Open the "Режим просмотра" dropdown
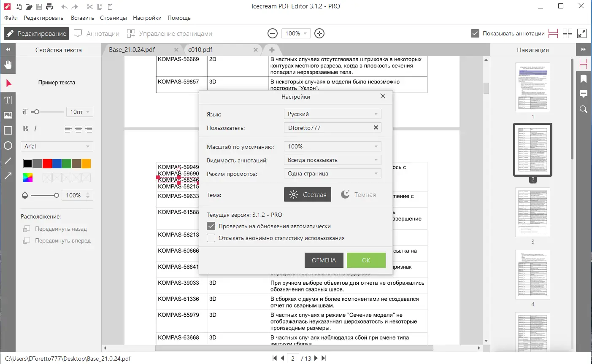Screen dimensions: 592x364 [332, 173]
